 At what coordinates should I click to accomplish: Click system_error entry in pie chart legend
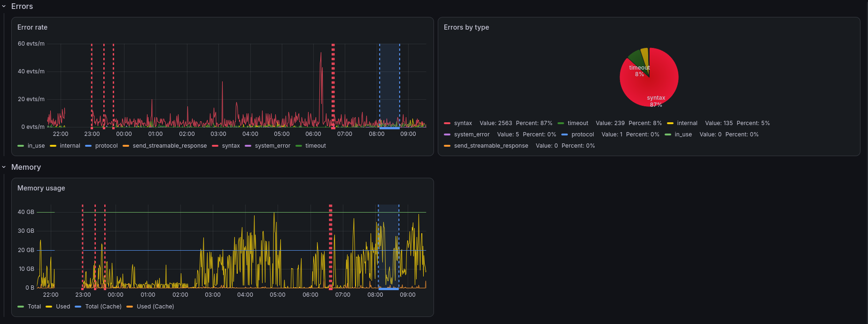[x=472, y=134]
